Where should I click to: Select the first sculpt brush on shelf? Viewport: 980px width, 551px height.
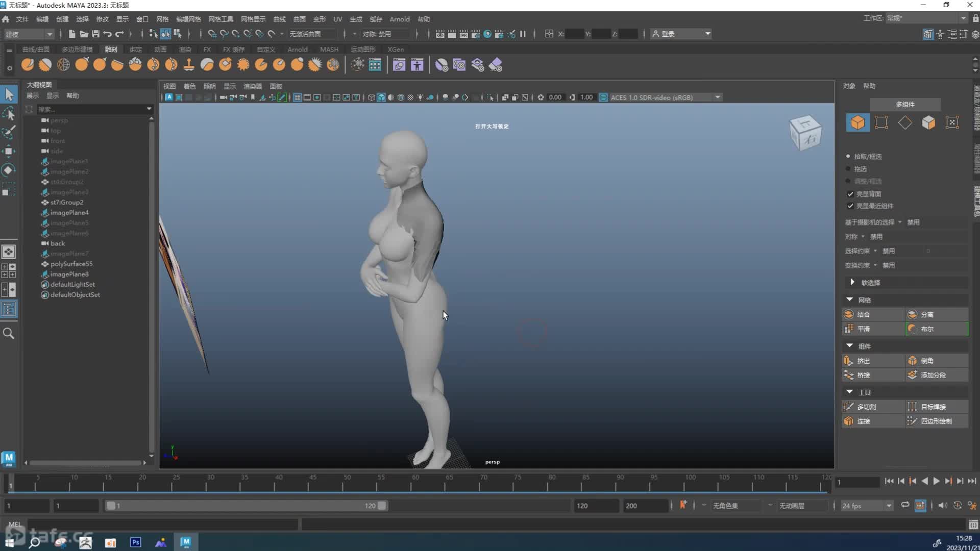pyautogui.click(x=28, y=65)
